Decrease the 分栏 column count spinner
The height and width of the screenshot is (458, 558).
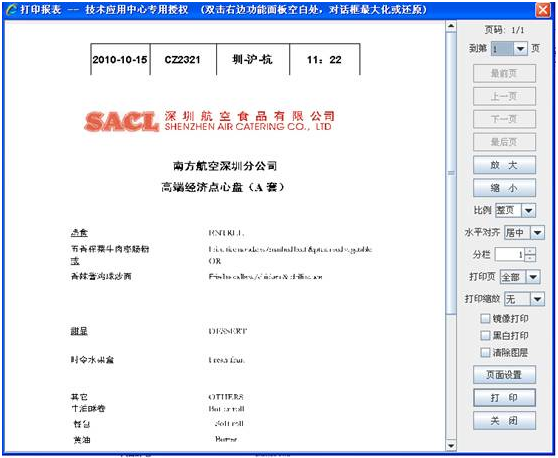530,258
